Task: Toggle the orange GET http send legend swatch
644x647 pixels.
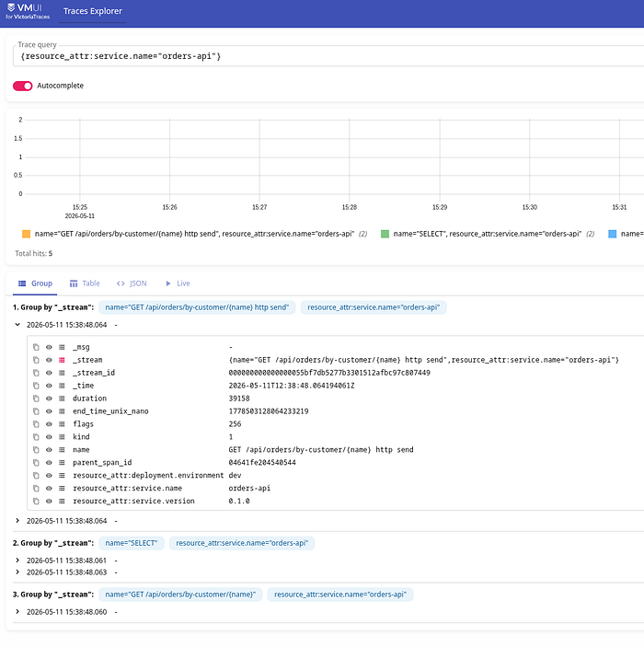Action: 26,234
